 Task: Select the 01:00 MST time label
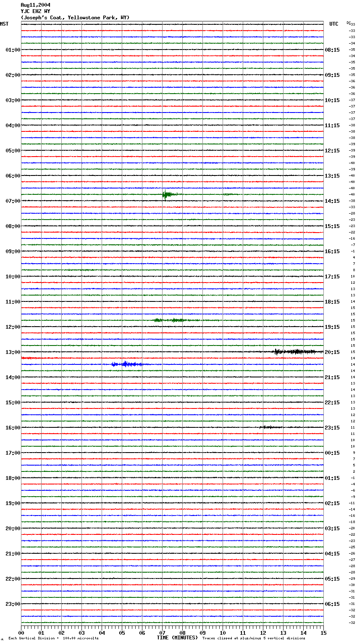(x=13, y=50)
